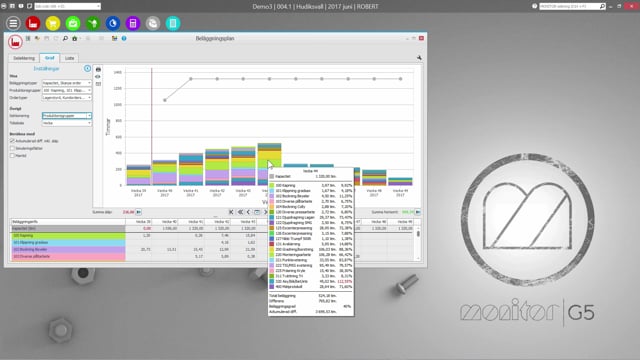Click the Vecka 39 bar in the chart
The image size is (640, 360).
pyautogui.click(x=139, y=175)
